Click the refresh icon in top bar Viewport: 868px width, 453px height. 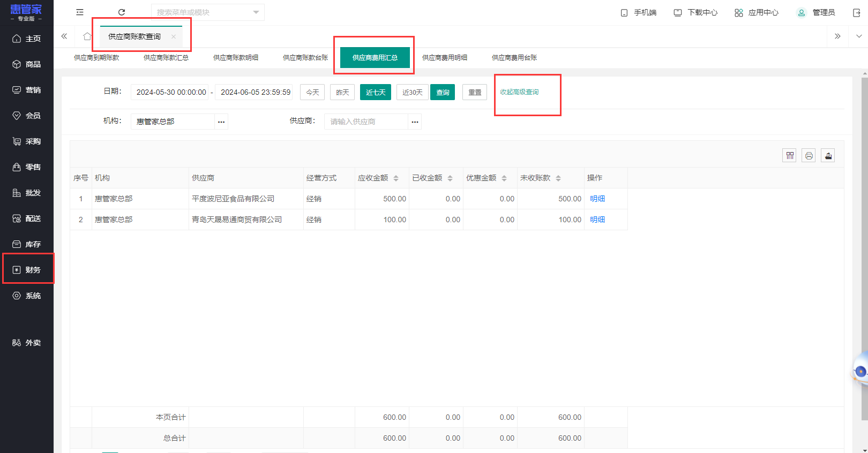click(x=122, y=12)
